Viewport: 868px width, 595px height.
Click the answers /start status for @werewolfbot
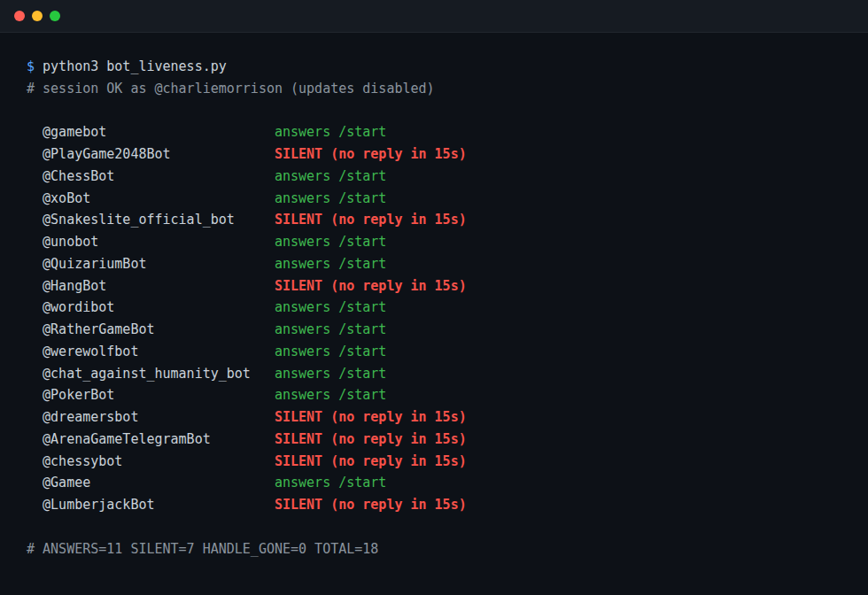pyautogui.click(x=330, y=352)
